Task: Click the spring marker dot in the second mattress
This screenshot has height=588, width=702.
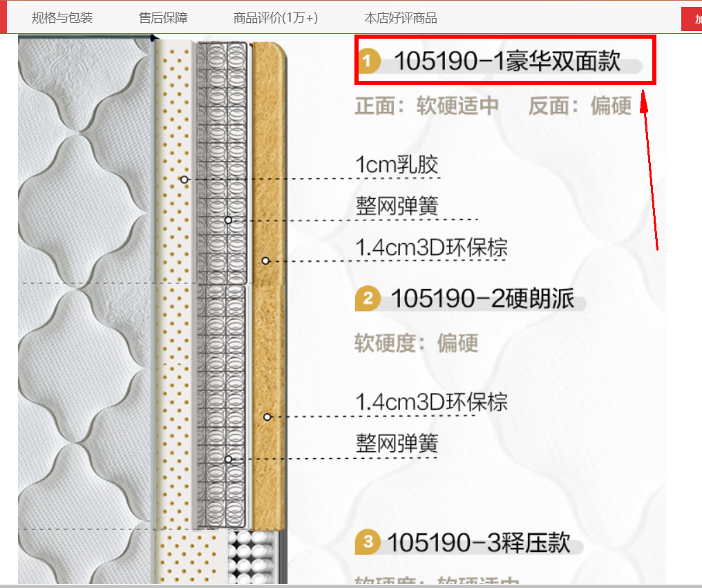Action: (229, 459)
